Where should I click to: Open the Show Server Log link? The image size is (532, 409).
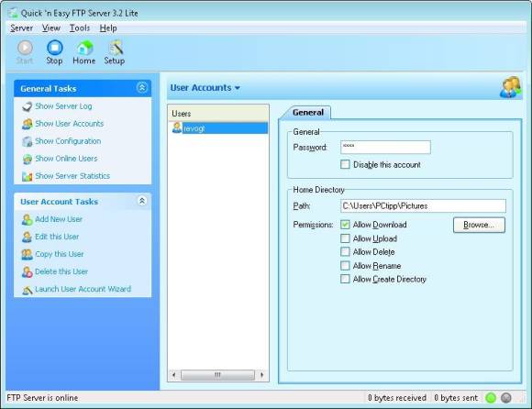[x=63, y=106]
